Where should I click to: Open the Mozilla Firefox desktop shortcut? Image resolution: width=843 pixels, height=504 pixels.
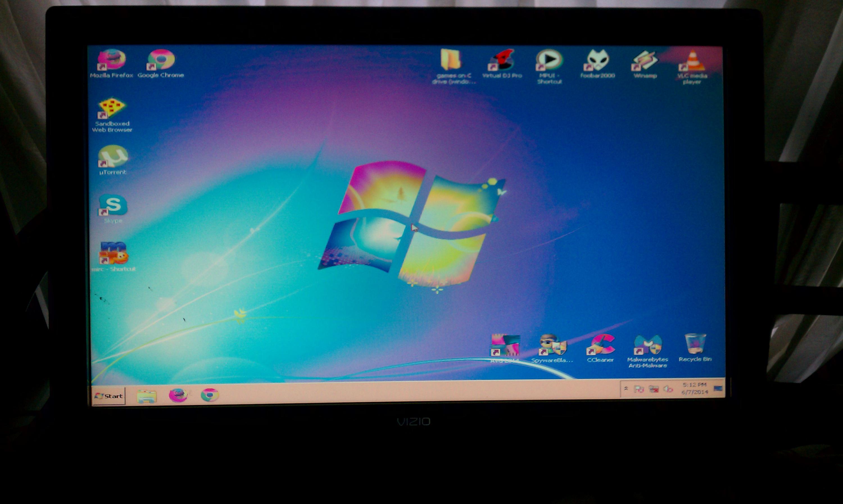112,60
